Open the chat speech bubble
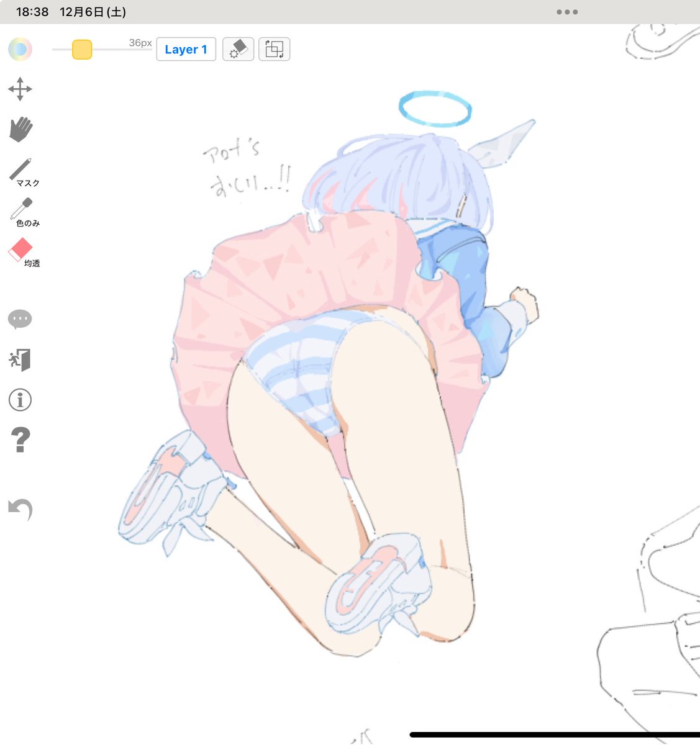 click(20, 320)
